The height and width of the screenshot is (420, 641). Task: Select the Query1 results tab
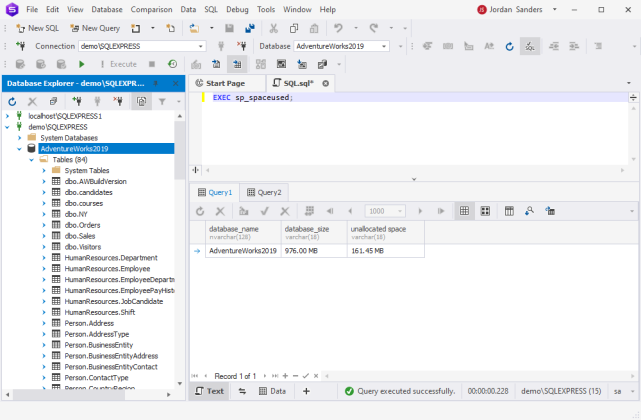pos(215,193)
